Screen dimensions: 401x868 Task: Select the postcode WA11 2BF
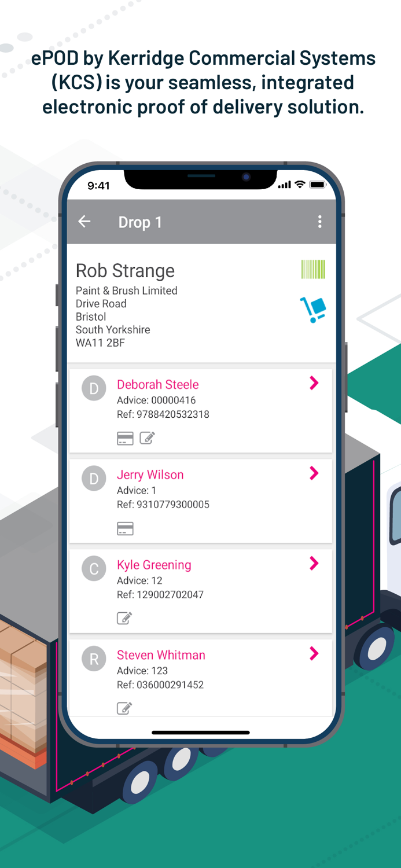click(100, 343)
